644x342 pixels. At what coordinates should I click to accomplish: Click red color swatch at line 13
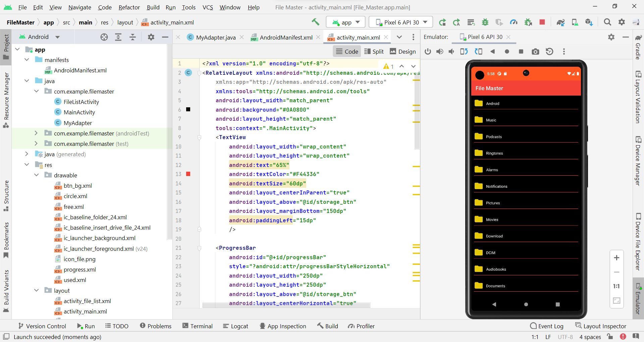[188, 174]
